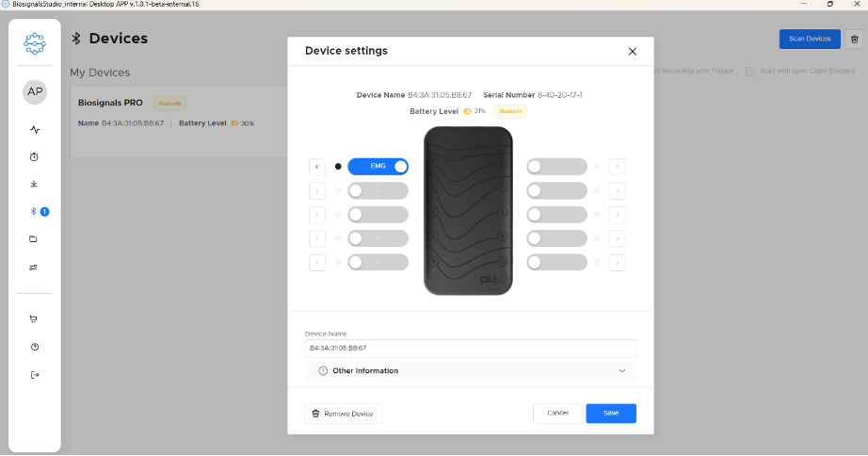Enable the channel 6 toggle

557,166
